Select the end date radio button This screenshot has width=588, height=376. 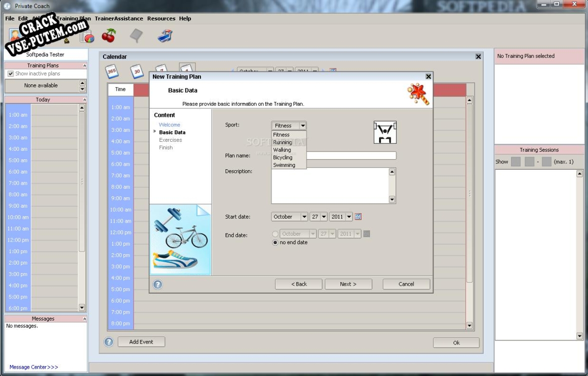pos(275,234)
